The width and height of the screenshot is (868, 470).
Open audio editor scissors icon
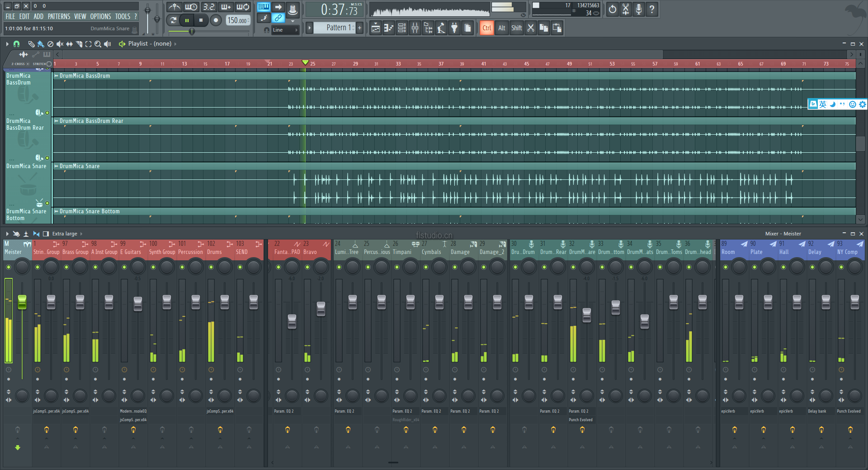625,9
